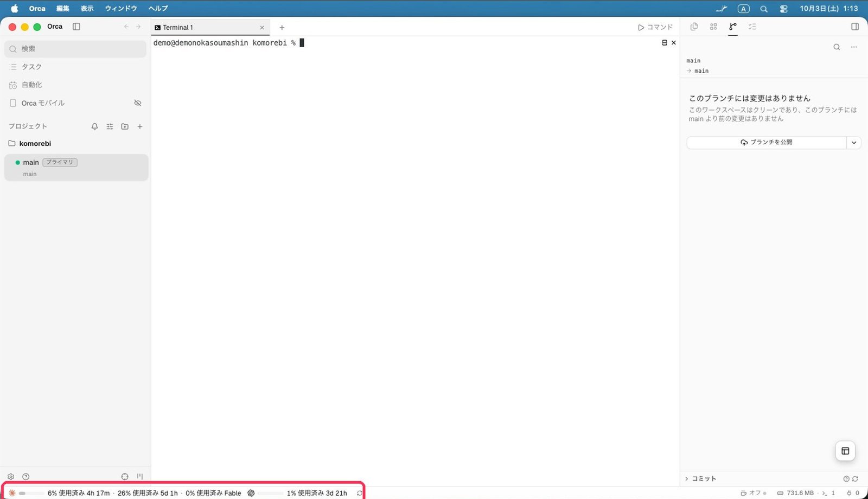Toggle the keep-awake オフ status
868x499 pixels.
tap(754, 493)
